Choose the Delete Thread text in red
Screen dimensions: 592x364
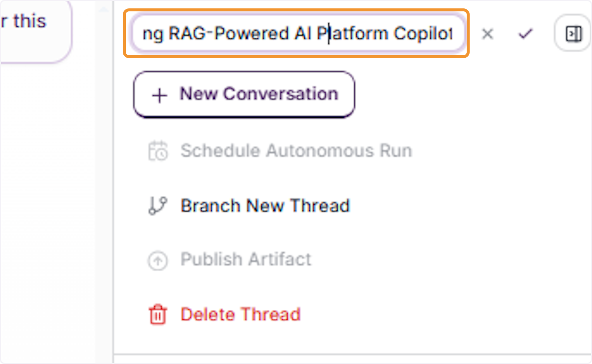pyautogui.click(x=240, y=314)
